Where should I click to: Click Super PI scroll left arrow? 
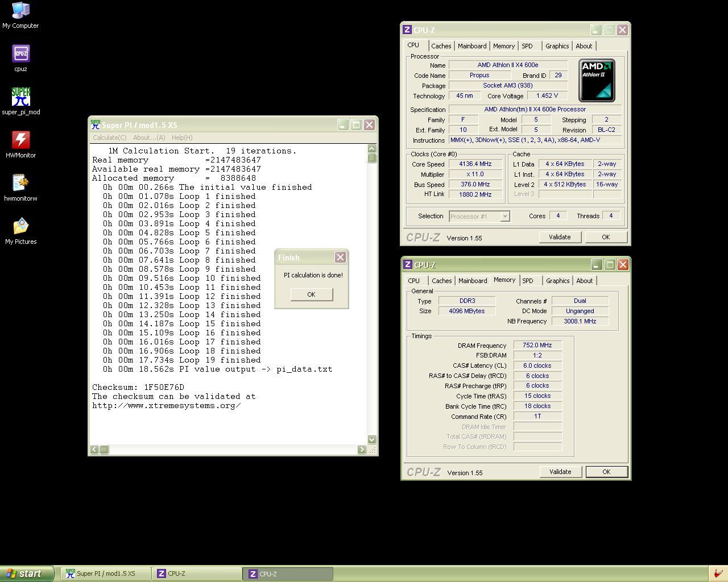coord(94,450)
